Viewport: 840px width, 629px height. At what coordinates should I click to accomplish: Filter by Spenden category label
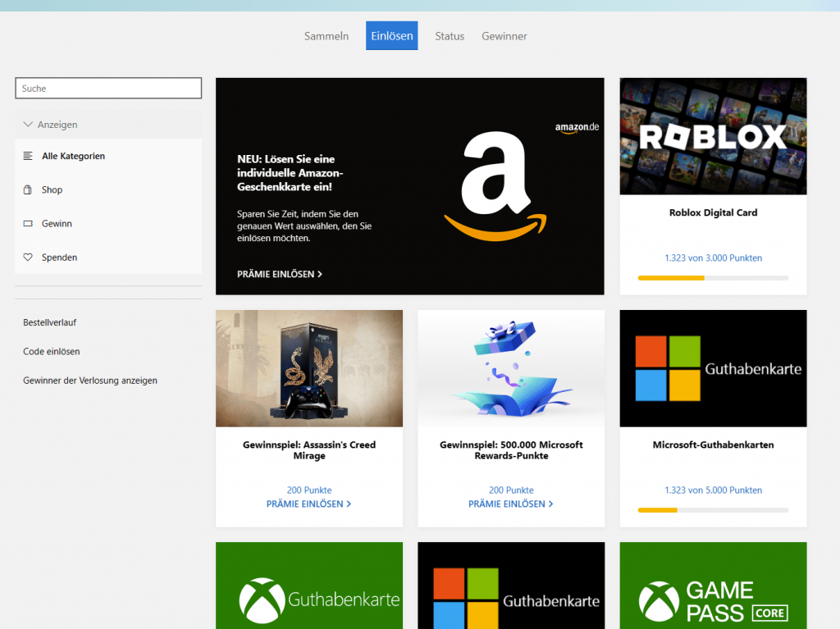59,258
